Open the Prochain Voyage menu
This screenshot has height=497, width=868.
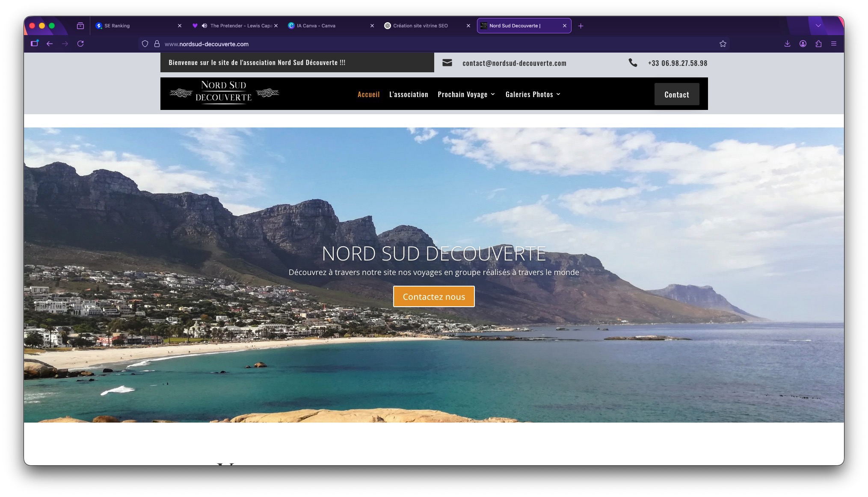pyautogui.click(x=462, y=94)
